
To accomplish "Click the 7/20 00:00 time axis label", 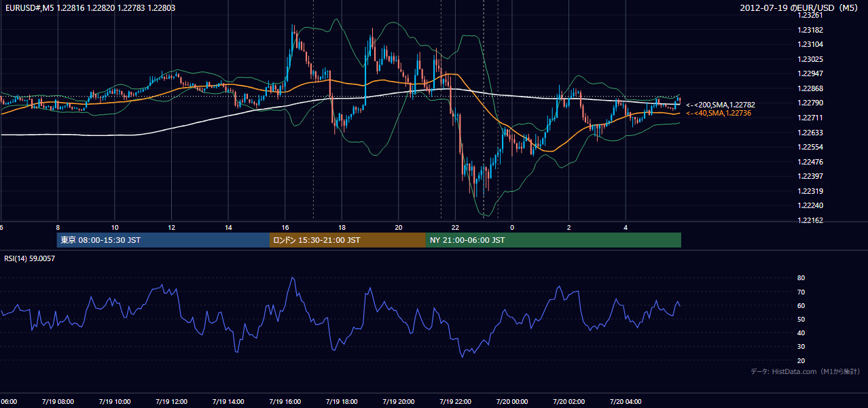I will tap(511, 401).
